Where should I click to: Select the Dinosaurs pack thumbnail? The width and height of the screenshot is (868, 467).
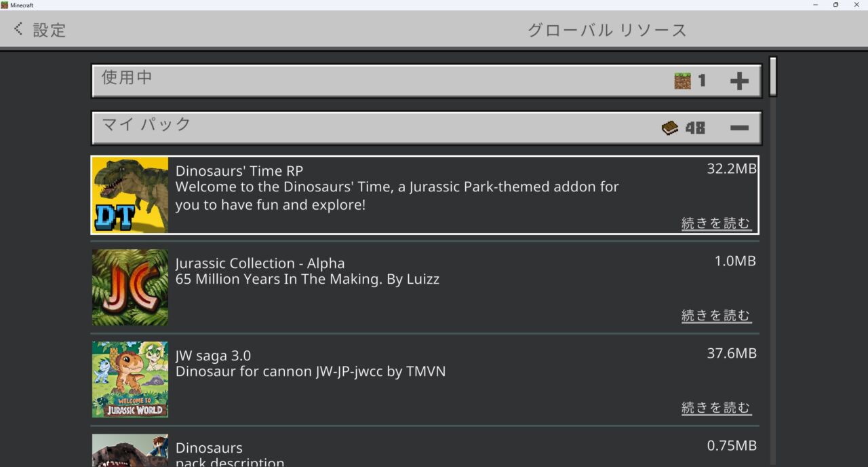130,451
